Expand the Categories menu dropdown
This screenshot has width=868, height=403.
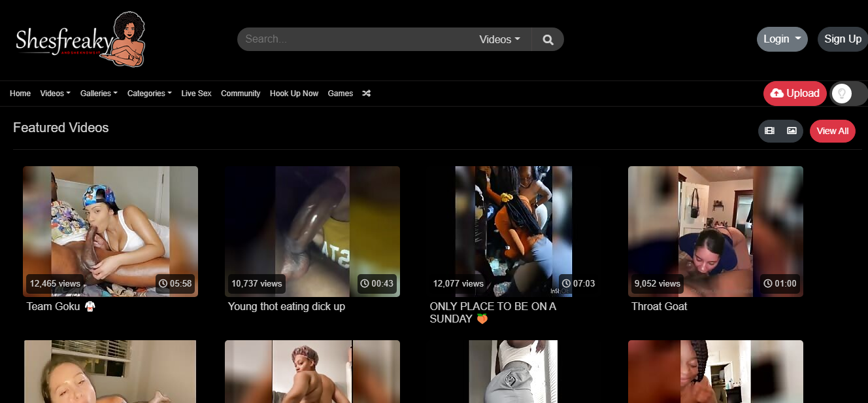pos(149,94)
